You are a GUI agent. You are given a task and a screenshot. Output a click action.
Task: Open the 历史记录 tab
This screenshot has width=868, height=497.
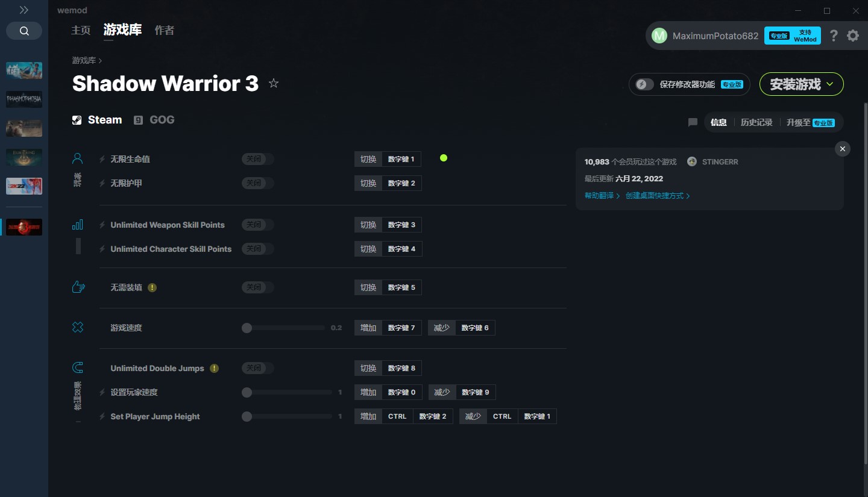click(756, 122)
